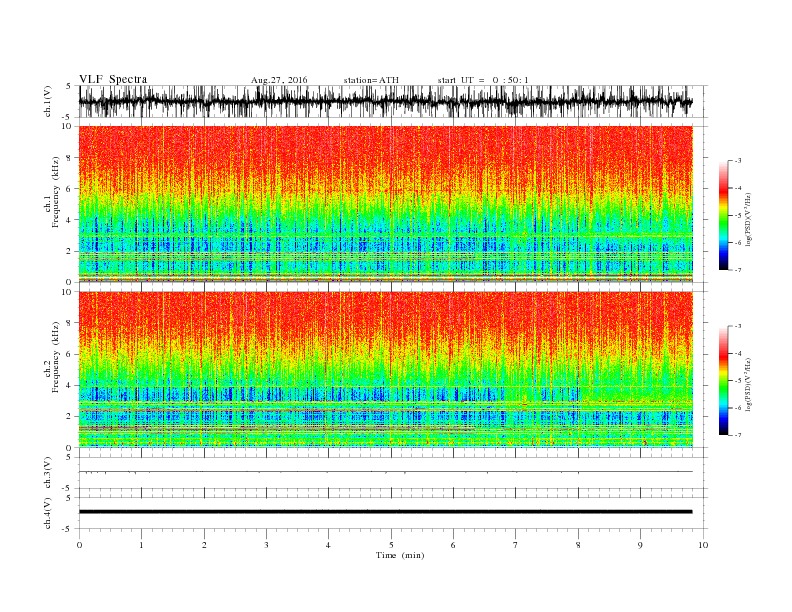
Task: Click the "2" kHz tick of ch.2 spectrogram
Action: click(x=70, y=417)
